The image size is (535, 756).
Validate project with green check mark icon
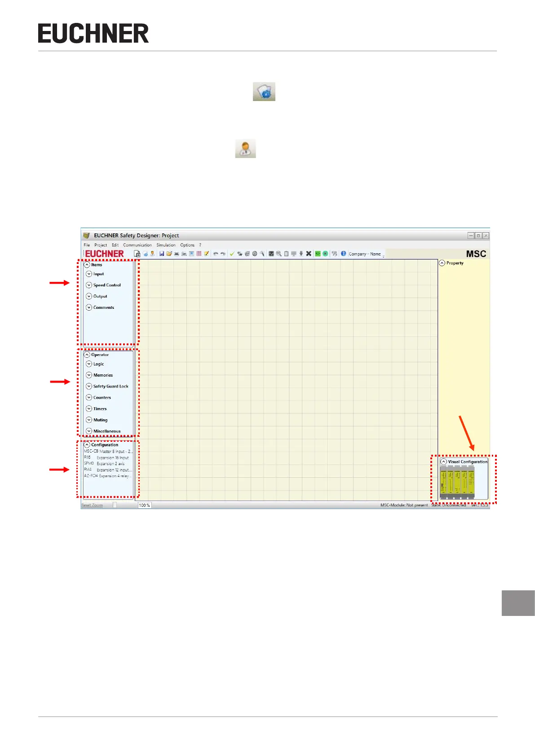click(x=231, y=254)
